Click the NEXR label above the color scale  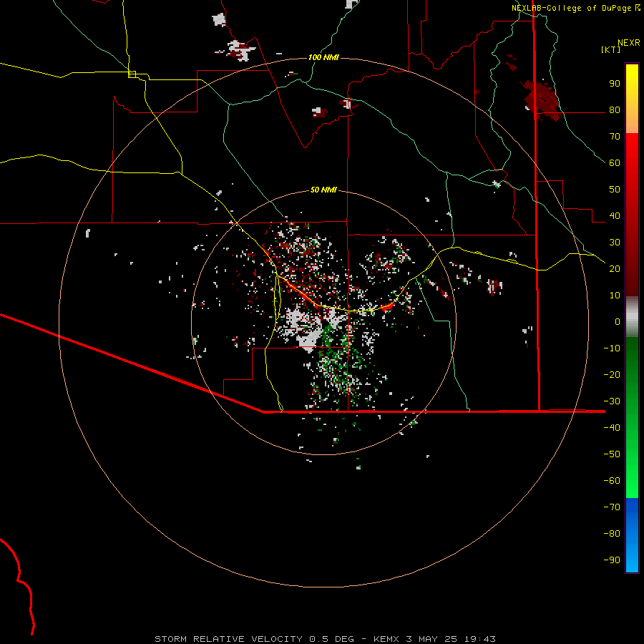[x=629, y=43]
